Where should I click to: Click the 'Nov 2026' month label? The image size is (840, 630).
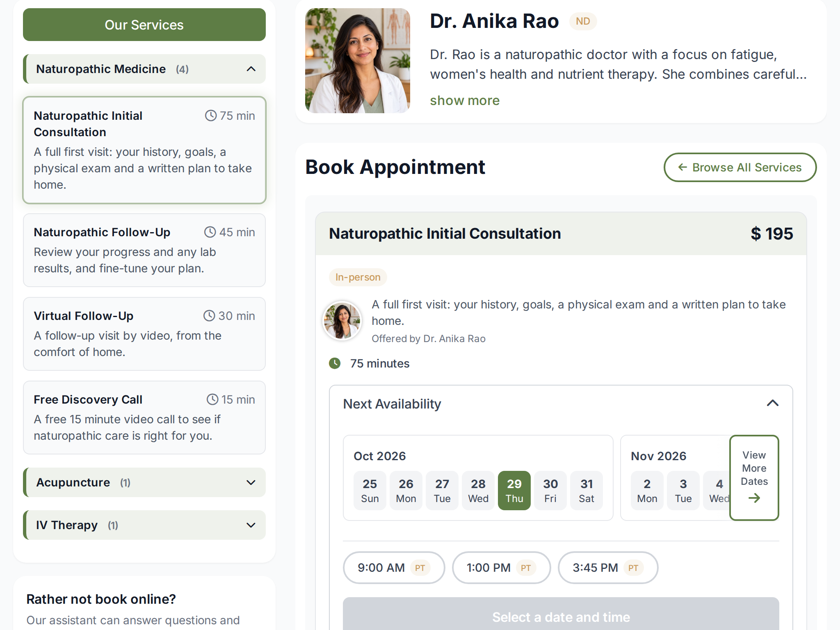(x=659, y=456)
